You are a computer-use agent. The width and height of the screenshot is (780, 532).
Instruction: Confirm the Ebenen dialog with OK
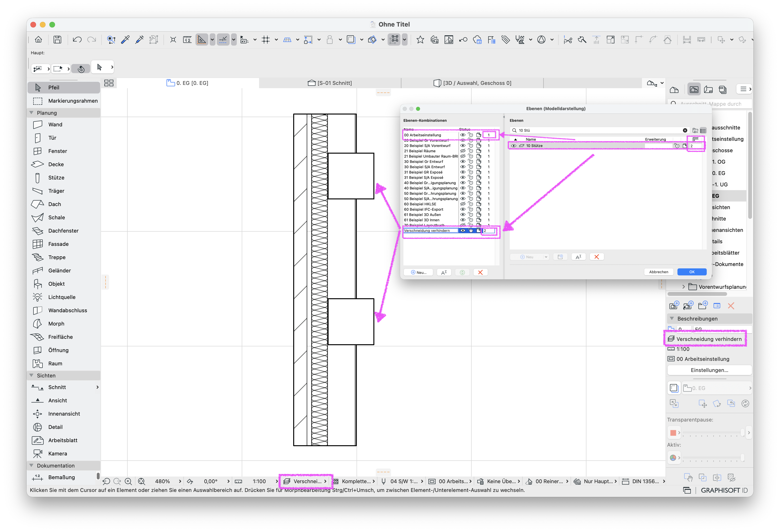[x=692, y=272]
